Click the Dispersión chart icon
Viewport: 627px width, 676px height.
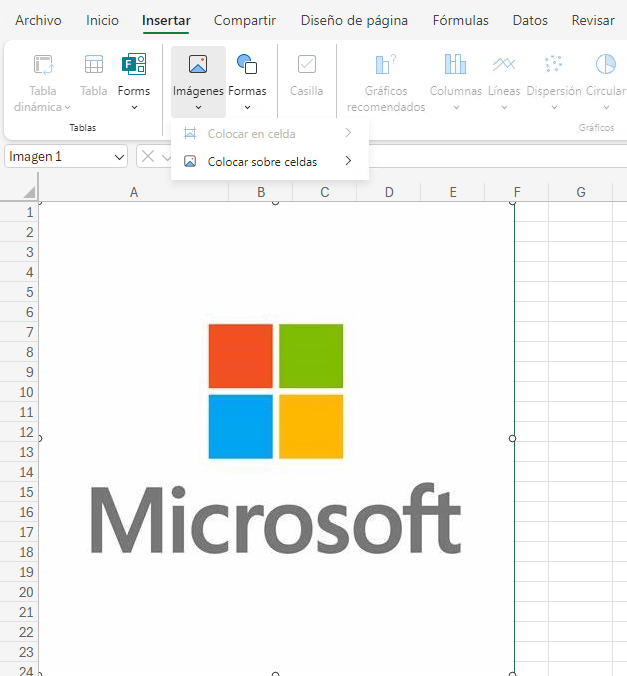(554, 64)
